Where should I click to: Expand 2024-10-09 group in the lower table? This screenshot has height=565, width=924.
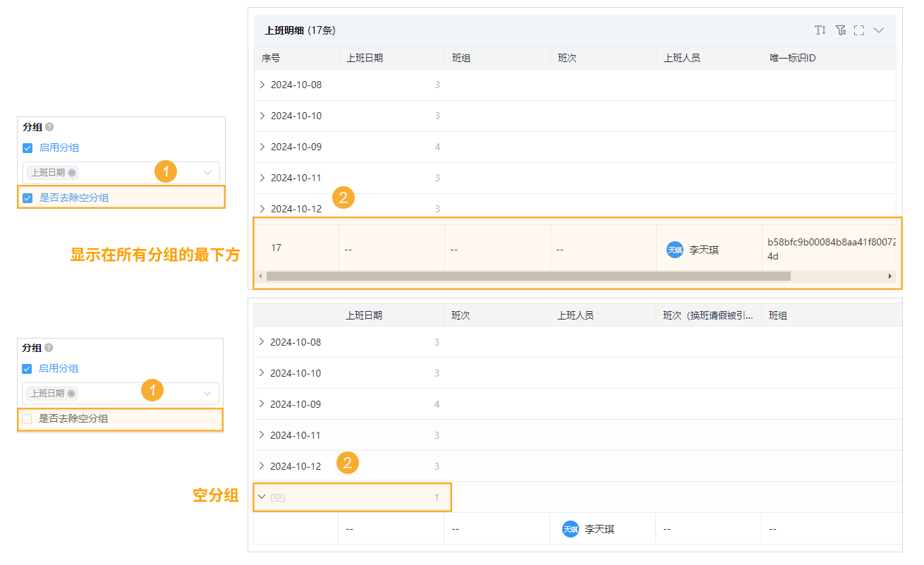pos(262,404)
